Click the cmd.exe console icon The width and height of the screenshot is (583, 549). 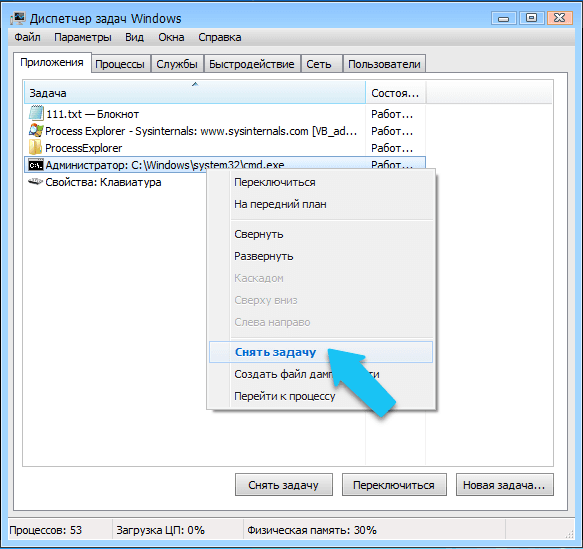click(36, 165)
